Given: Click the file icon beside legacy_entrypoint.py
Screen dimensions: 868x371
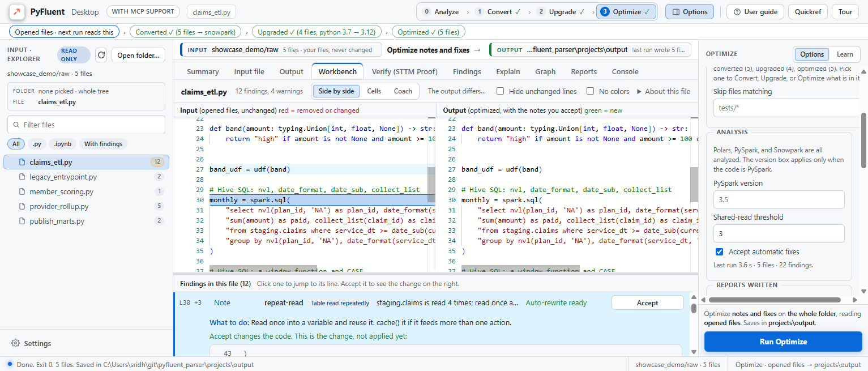Looking at the screenshot, I should pyautogui.click(x=22, y=177).
